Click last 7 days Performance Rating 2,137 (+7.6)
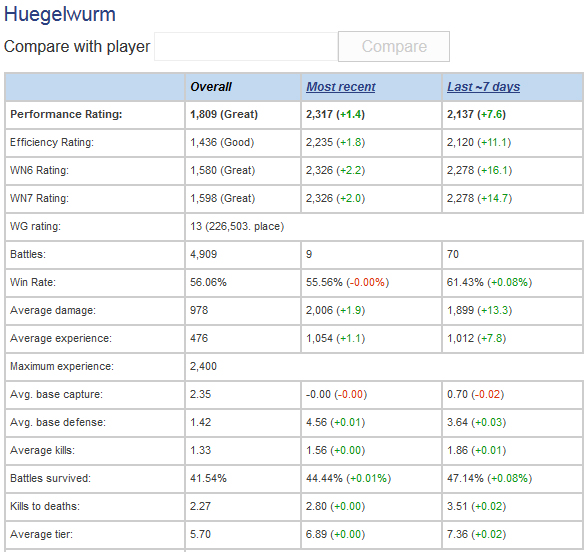The height and width of the screenshot is (552, 584). pyautogui.click(x=476, y=114)
